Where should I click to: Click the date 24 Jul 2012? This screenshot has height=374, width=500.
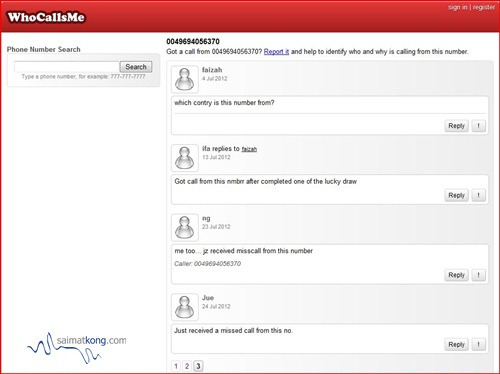click(x=216, y=306)
